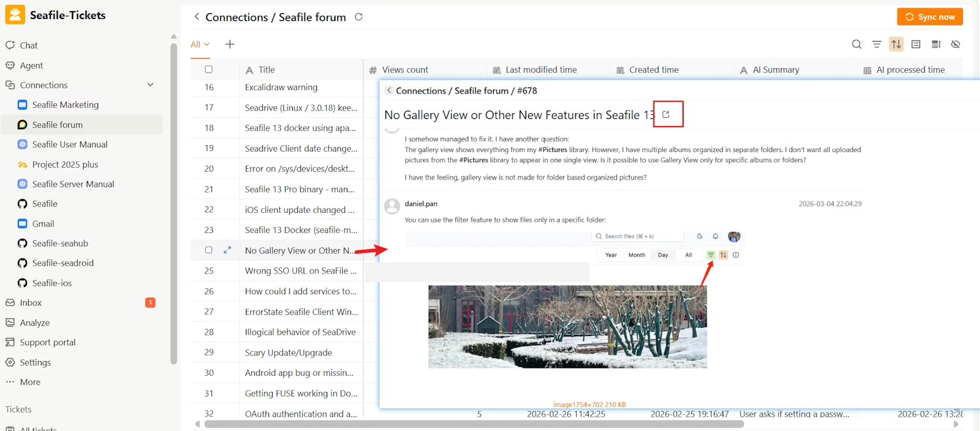Click the Last modified time column header

click(x=548, y=70)
